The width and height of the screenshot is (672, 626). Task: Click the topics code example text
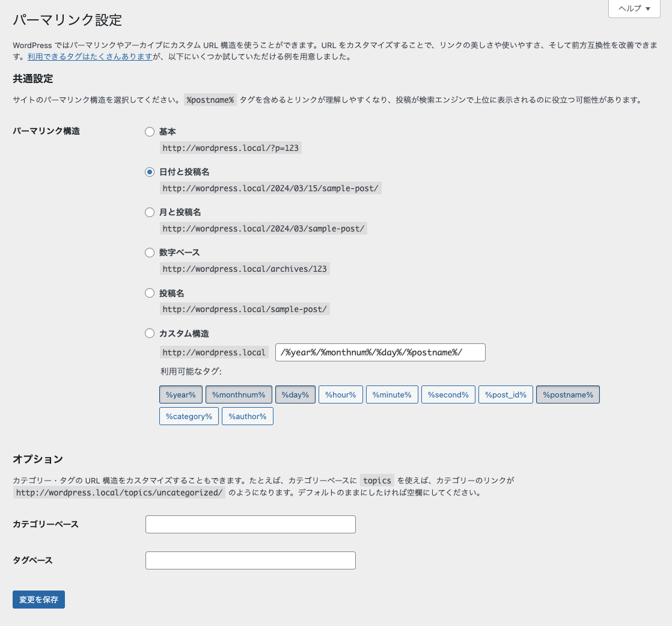377,480
